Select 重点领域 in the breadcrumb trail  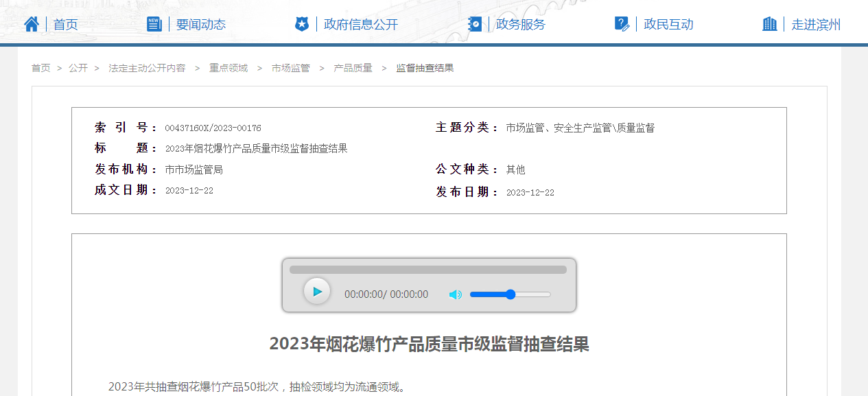228,68
